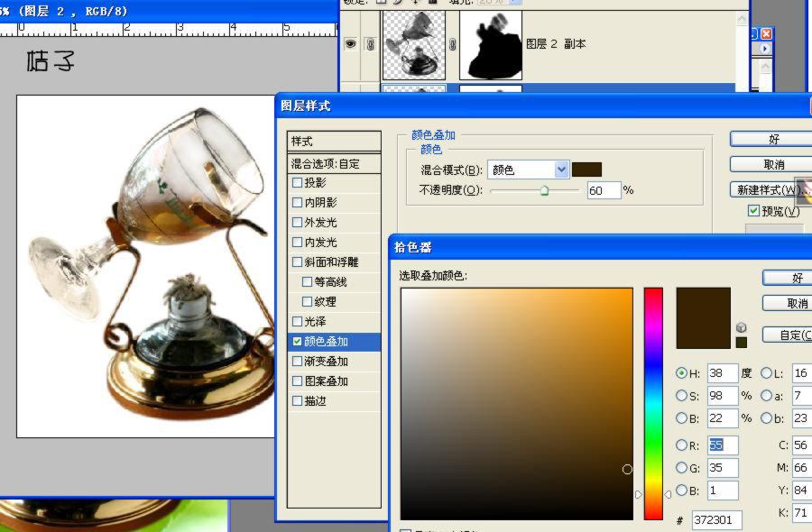812x532 pixels.
Task: Enable the 渐变叠加 checkbox
Action: point(297,362)
